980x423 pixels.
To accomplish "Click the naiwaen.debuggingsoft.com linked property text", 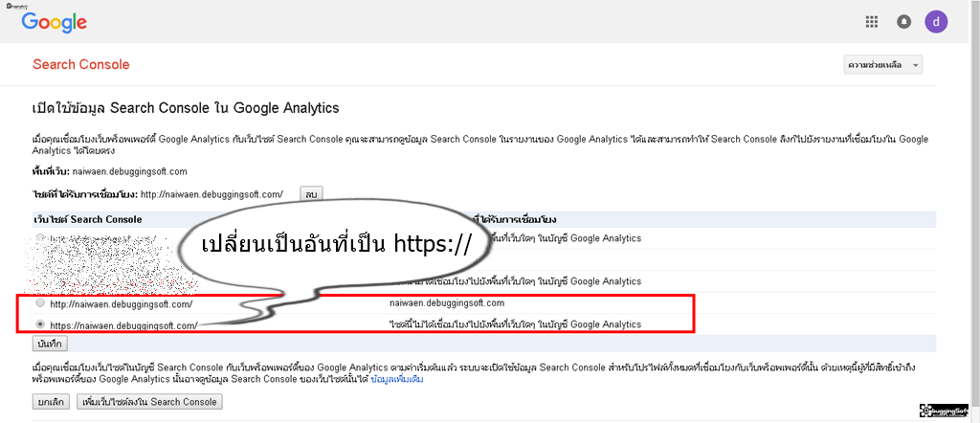I will click(x=447, y=303).
